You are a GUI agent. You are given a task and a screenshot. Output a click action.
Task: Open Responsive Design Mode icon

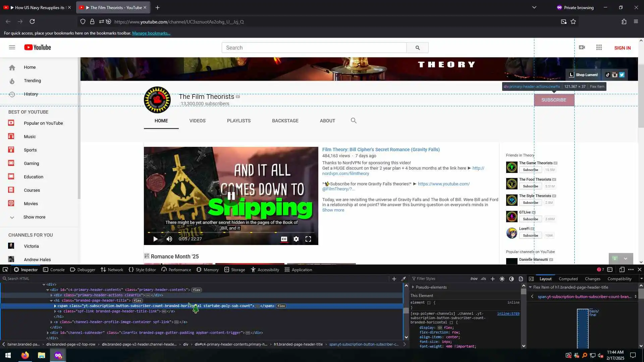622,269
